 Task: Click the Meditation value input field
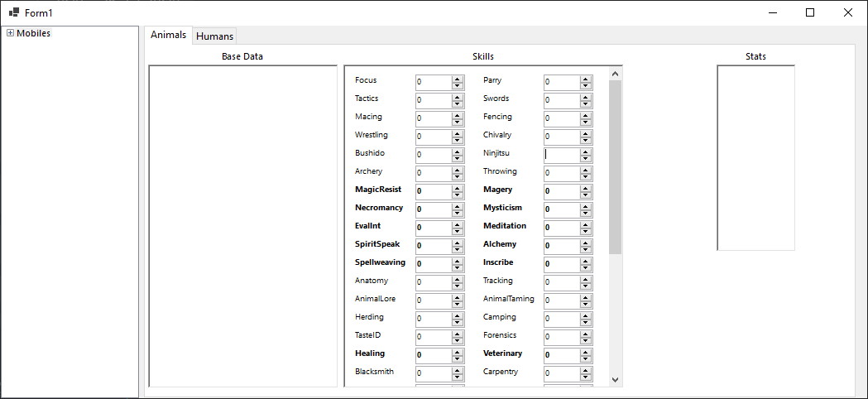[562, 228]
